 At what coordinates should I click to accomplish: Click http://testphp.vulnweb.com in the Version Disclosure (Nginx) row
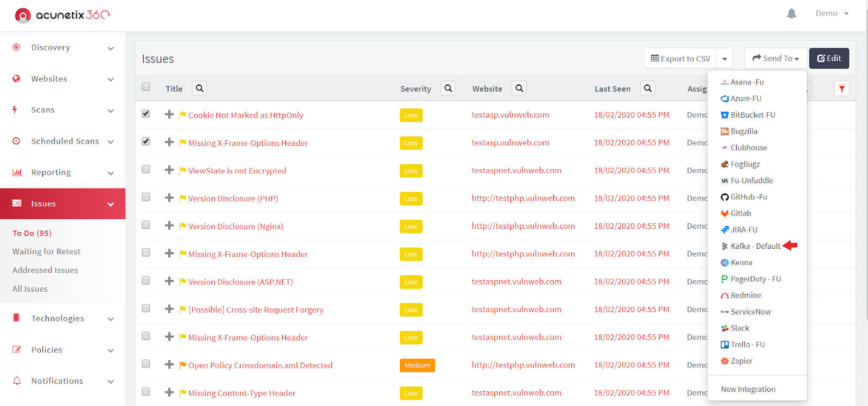(523, 226)
